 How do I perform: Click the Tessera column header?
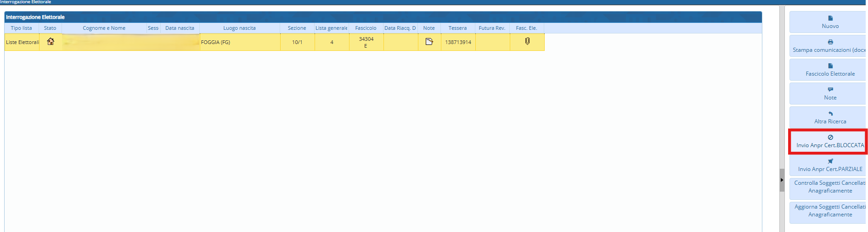[x=457, y=28]
